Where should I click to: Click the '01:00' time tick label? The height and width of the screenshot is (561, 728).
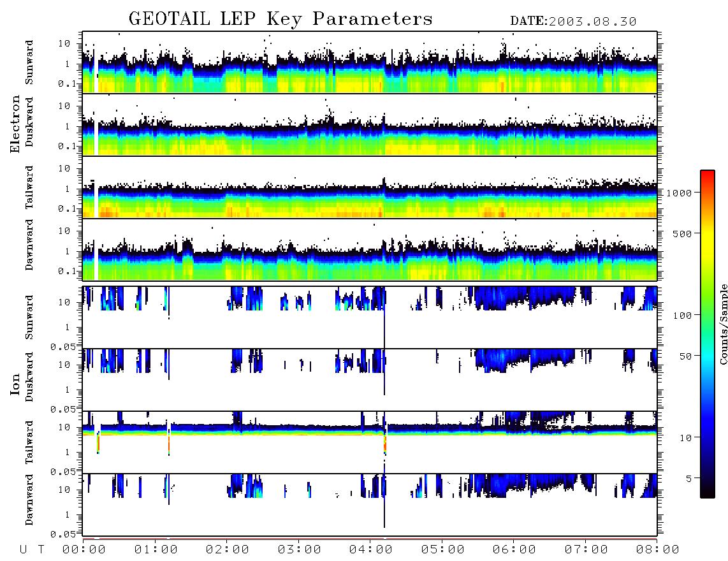156,550
